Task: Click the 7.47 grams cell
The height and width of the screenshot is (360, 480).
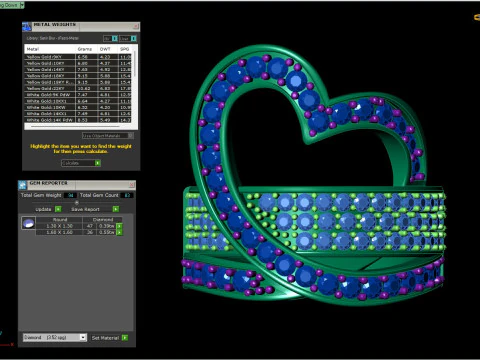Action: (x=87, y=95)
